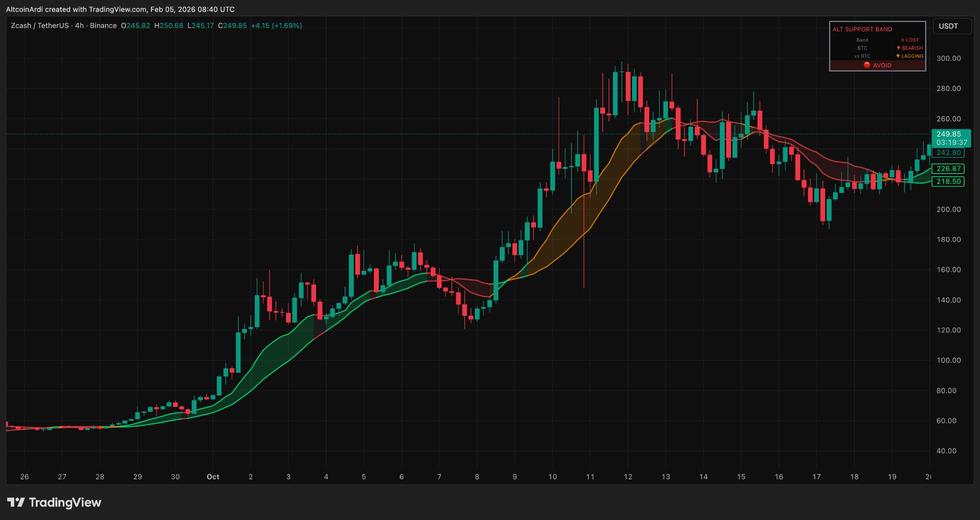Click the Oct label on time axis
This screenshot has height=520, width=980.
pyautogui.click(x=213, y=477)
